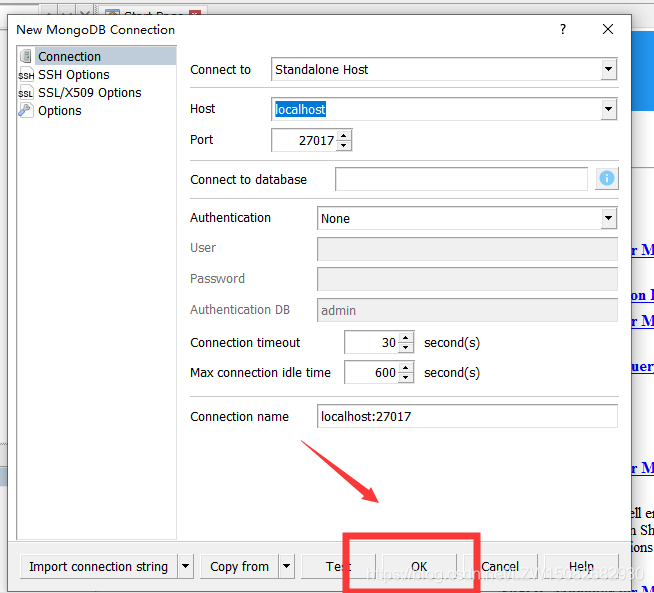Screen dimensions: 654x593
Task: Click the Test button
Action: pyautogui.click(x=338, y=566)
